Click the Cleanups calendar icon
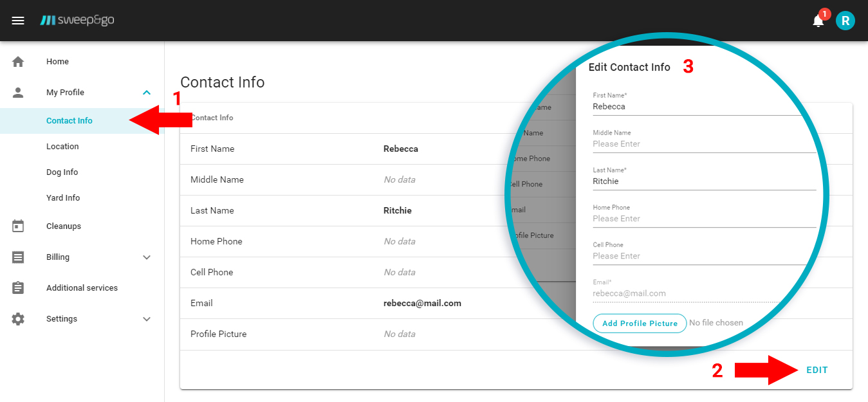The height and width of the screenshot is (402, 868). 18,226
